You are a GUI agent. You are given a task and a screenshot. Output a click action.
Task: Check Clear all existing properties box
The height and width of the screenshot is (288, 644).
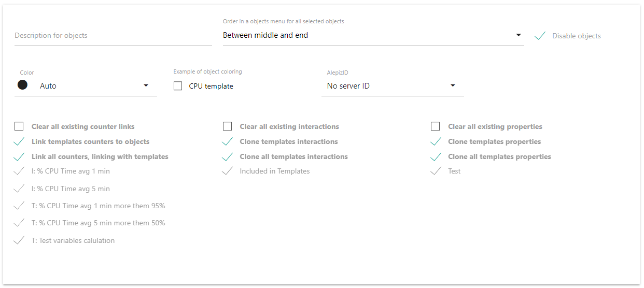click(436, 126)
